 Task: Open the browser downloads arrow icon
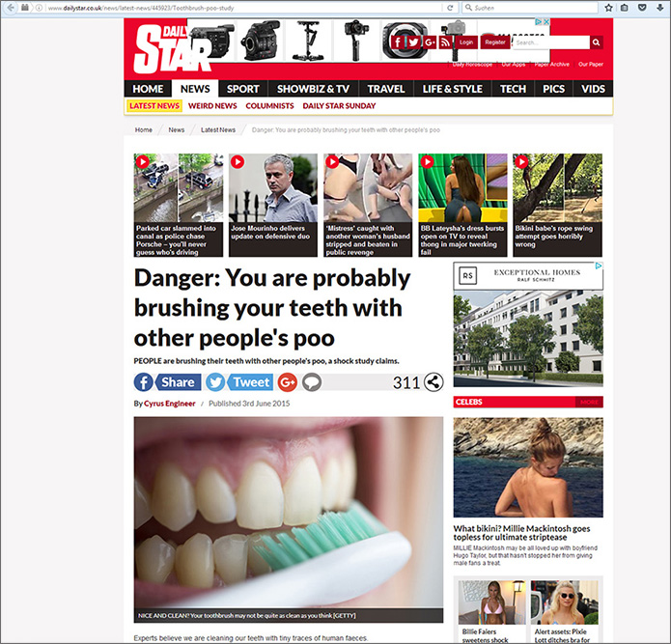click(x=659, y=8)
